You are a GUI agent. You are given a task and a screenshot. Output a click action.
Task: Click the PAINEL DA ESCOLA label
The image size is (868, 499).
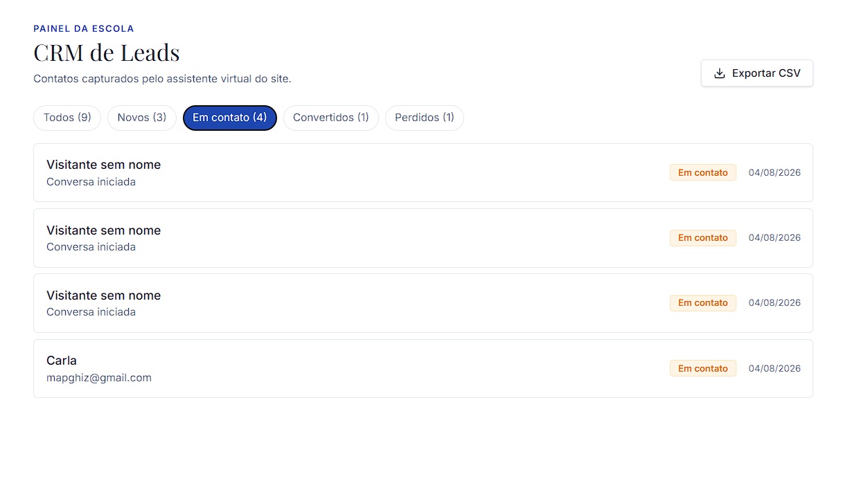point(84,29)
